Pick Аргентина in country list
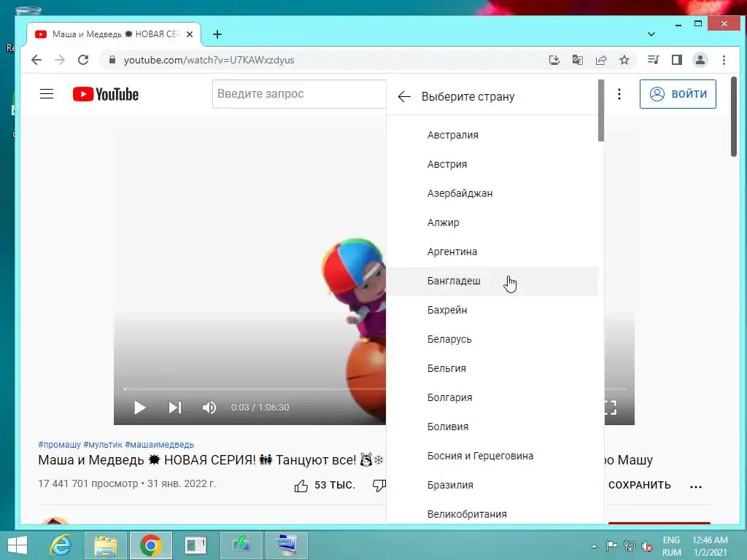 click(x=492, y=252)
